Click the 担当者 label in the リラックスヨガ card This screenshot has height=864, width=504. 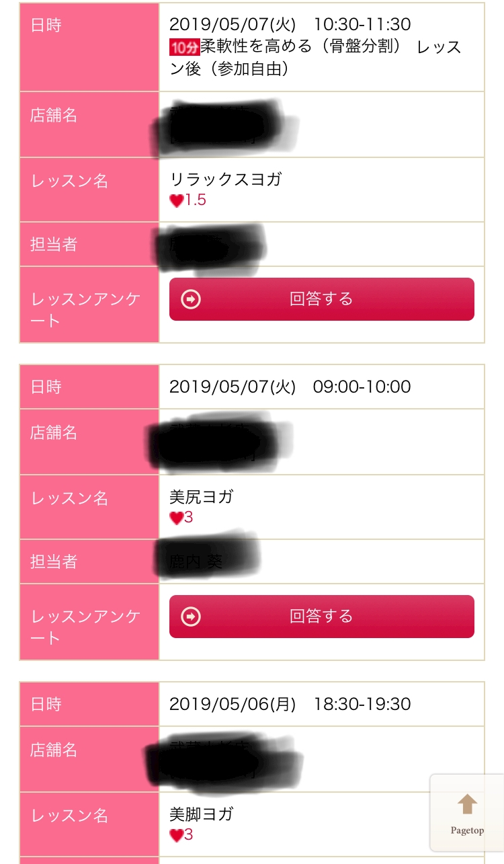54,245
